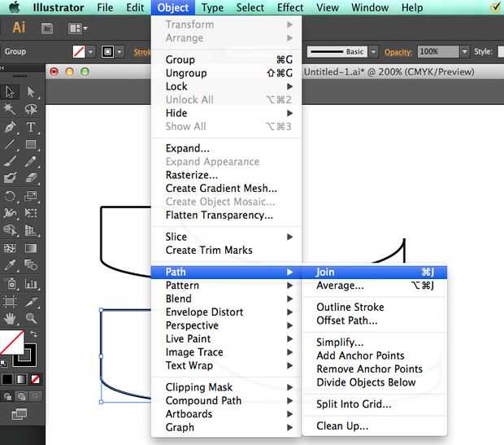Viewport: 504px width, 445px height.
Task: Select the Symbol Sprayer tool
Action: [x=10, y=284]
